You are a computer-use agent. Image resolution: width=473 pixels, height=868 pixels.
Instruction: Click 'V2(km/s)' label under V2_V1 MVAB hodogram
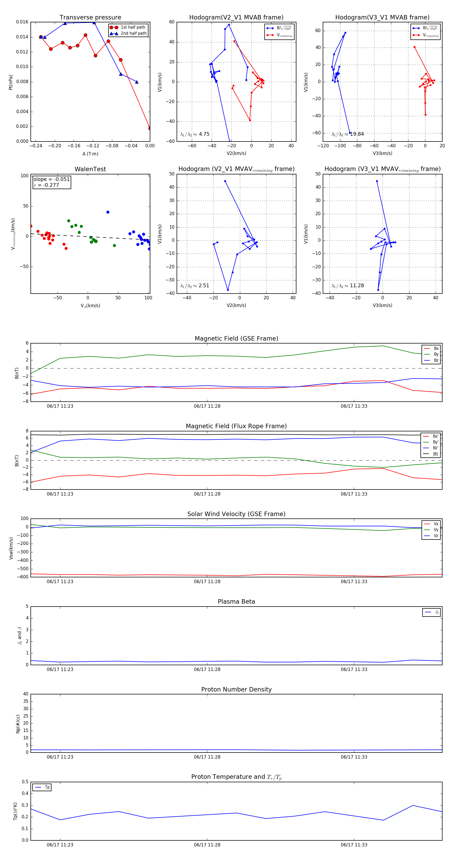tap(236, 154)
